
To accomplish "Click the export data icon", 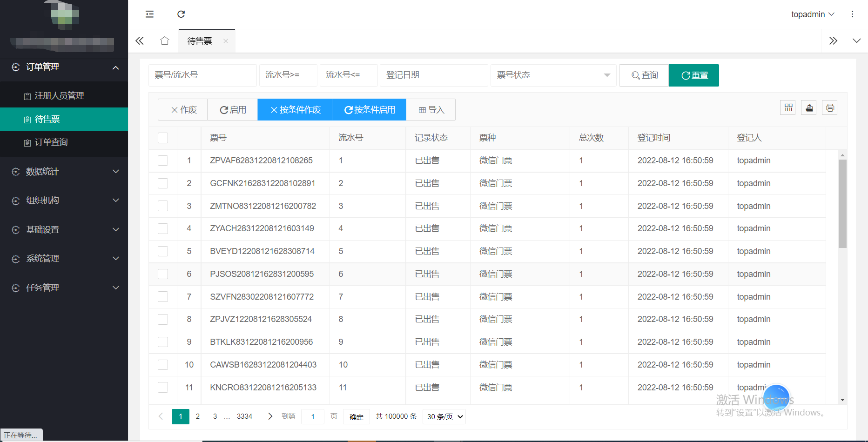I will point(809,107).
